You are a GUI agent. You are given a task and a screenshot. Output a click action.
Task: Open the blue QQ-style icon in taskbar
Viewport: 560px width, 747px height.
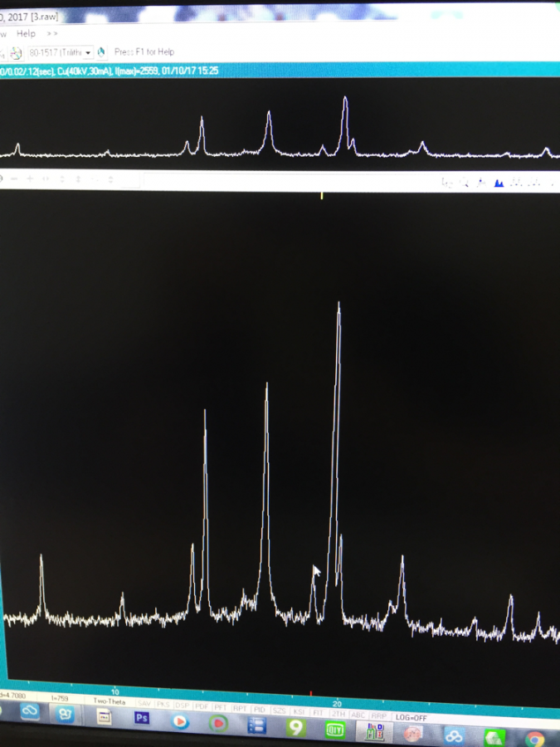[x=66, y=713]
